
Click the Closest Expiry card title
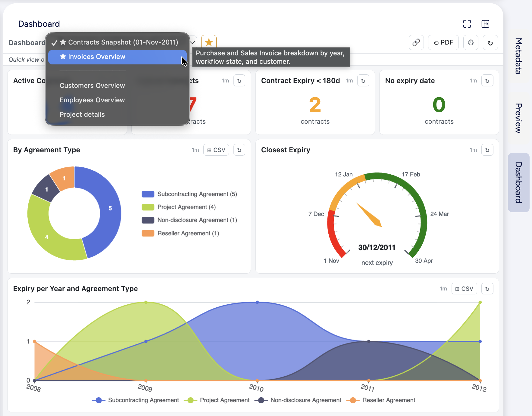pos(286,150)
